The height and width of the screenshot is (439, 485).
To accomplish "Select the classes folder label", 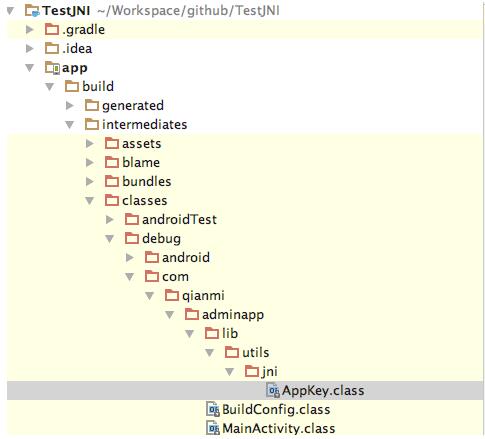I will [144, 201].
